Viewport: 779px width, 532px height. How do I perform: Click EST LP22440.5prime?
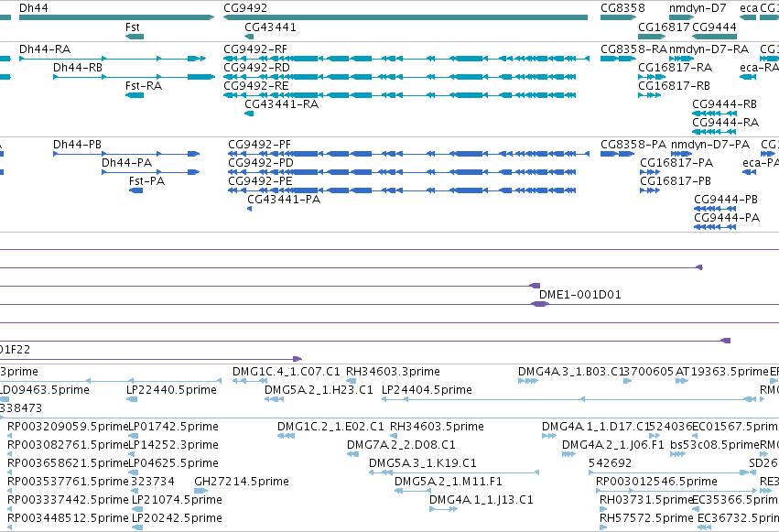coord(132,399)
